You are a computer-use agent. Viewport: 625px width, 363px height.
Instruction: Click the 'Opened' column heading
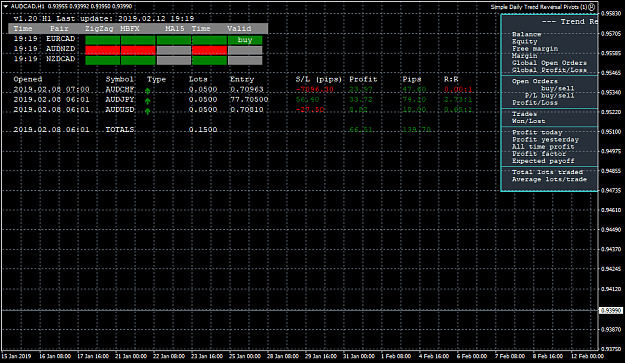click(28, 79)
